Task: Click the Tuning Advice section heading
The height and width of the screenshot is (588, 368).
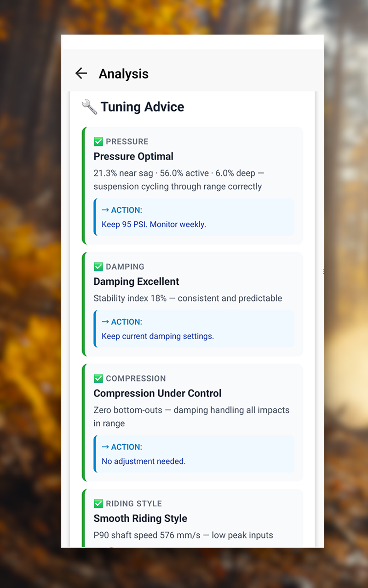Action: [142, 107]
